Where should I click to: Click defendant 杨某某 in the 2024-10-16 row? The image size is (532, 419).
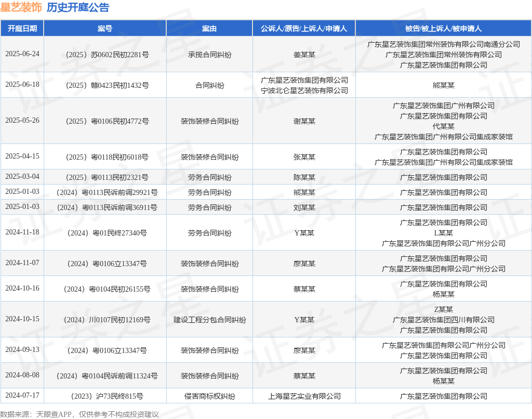coord(444,294)
